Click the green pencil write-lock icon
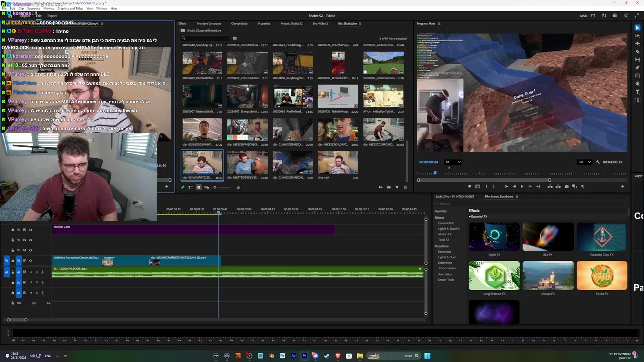644x362 pixels. click(x=183, y=187)
